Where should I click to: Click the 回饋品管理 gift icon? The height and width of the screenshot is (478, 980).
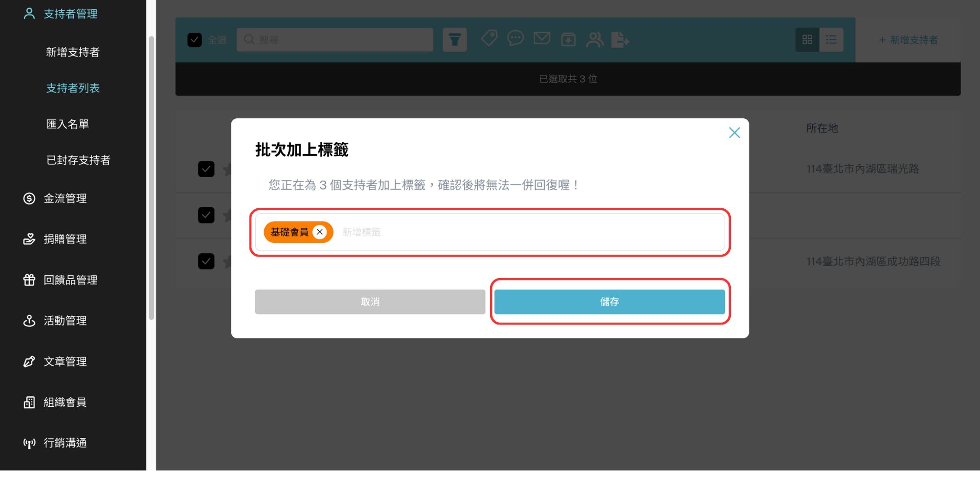tap(29, 280)
